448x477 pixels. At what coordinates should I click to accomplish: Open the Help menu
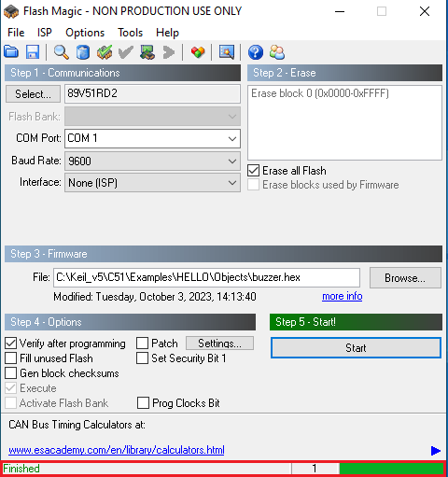pos(167,33)
